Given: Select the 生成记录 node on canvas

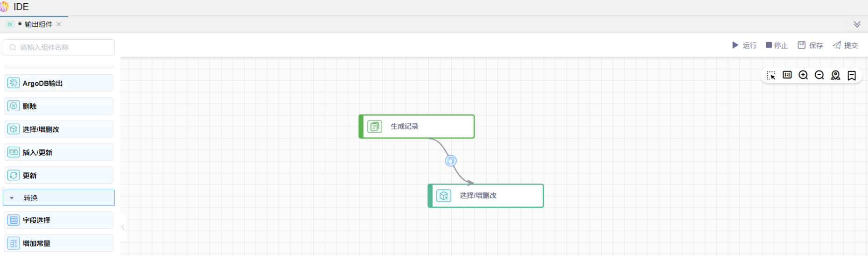Looking at the screenshot, I should (417, 127).
